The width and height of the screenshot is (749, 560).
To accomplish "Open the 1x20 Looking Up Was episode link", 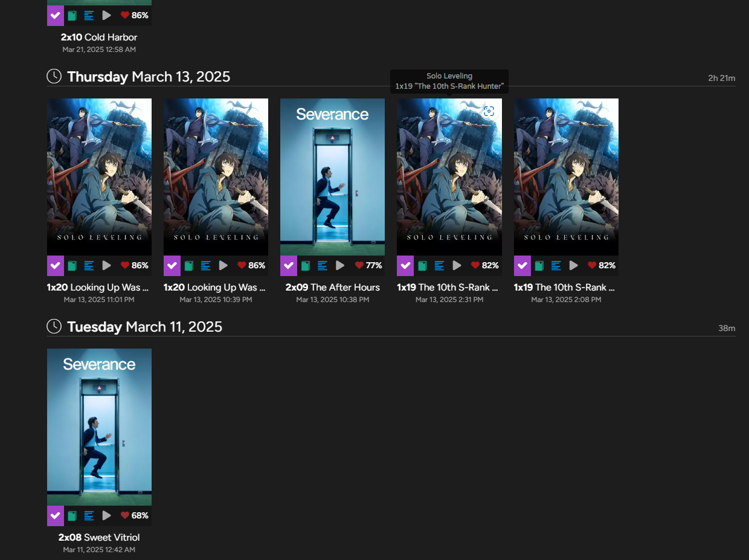I will [x=98, y=287].
